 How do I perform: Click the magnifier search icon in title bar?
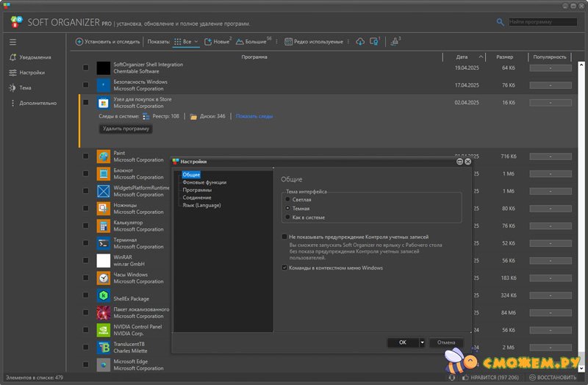click(501, 23)
